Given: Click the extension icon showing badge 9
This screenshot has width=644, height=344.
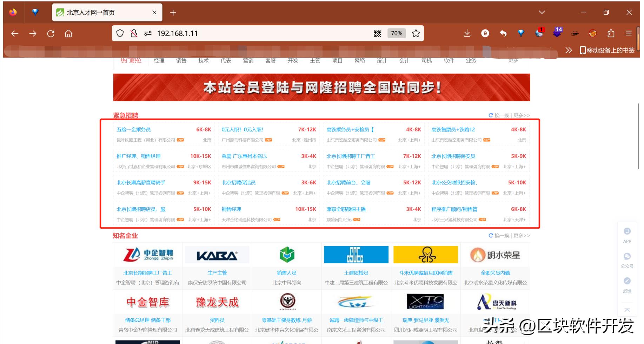Looking at the screenshot, I should (x=485, y=33).
